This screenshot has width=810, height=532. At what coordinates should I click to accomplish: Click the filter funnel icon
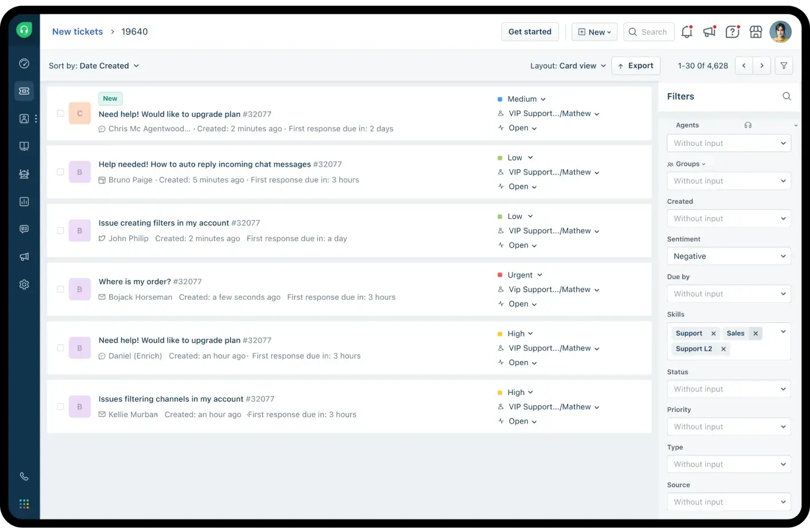pos(784,66)
